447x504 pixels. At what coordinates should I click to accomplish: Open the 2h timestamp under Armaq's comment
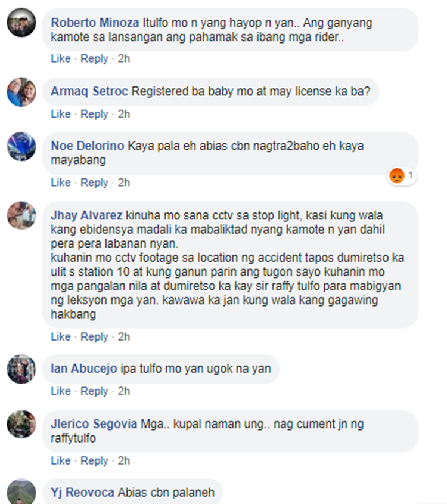[123, 114]
